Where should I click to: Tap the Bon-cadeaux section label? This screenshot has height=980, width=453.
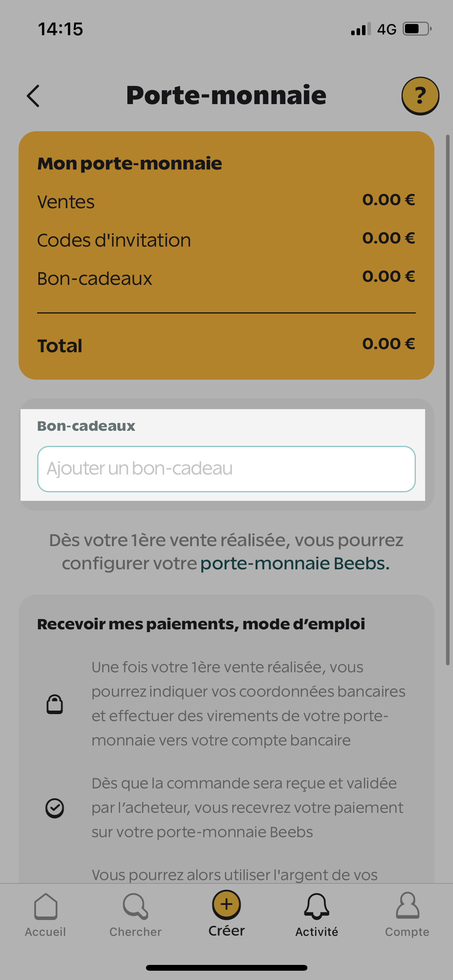click(86, 426)
